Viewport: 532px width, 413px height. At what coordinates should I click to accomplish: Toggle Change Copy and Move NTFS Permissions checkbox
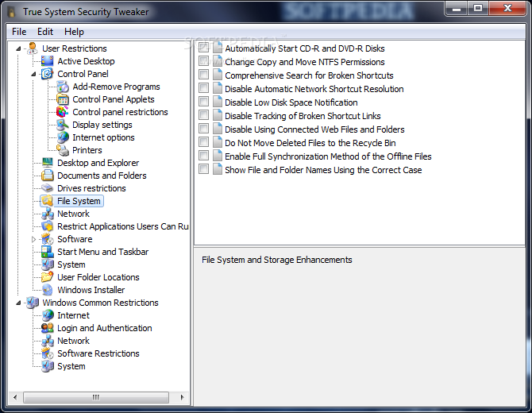click(203, 61)
